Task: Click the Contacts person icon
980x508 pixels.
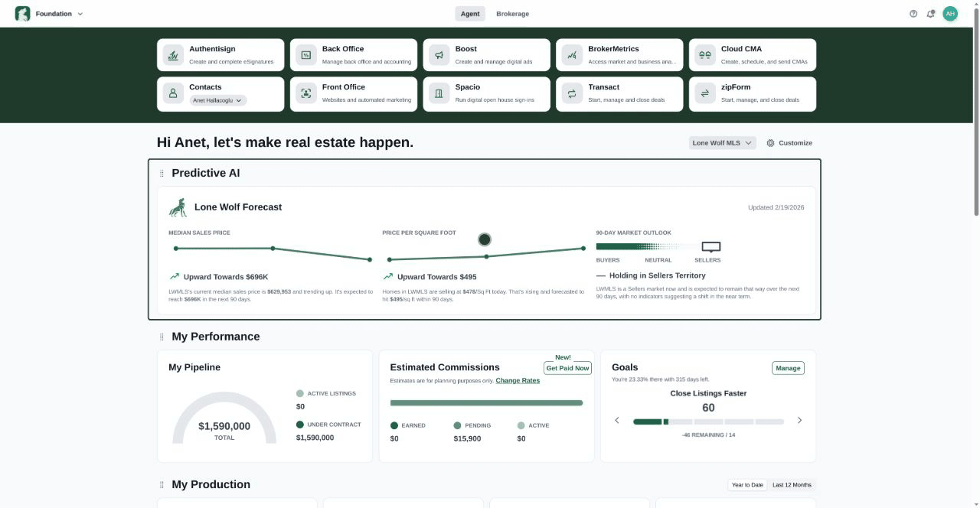Action: tap(173, 93)
